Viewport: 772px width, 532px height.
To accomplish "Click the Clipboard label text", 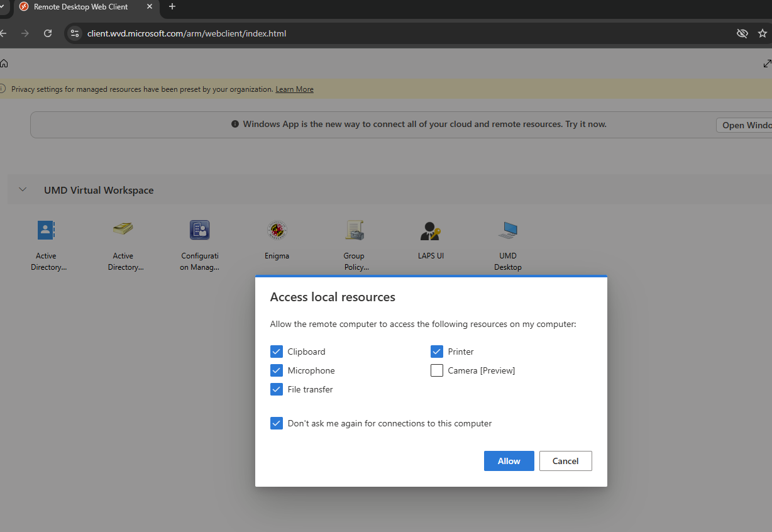I will 307,352.
